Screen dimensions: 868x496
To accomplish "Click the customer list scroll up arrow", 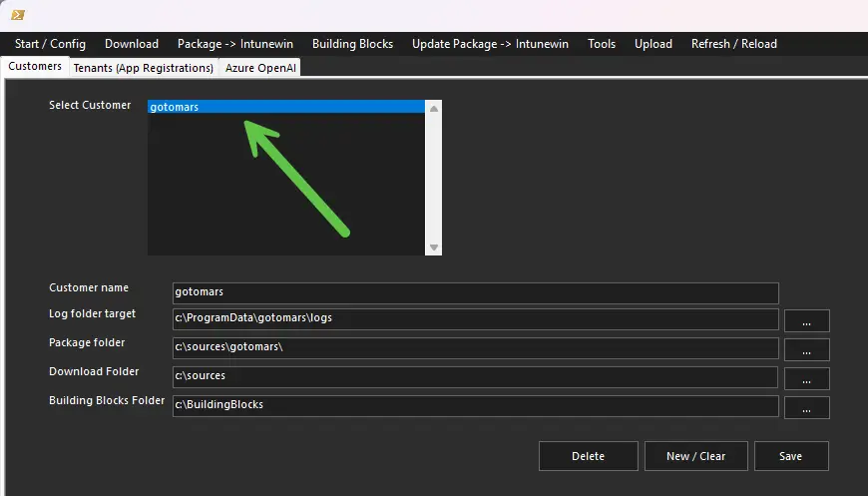I will point(434,109).
